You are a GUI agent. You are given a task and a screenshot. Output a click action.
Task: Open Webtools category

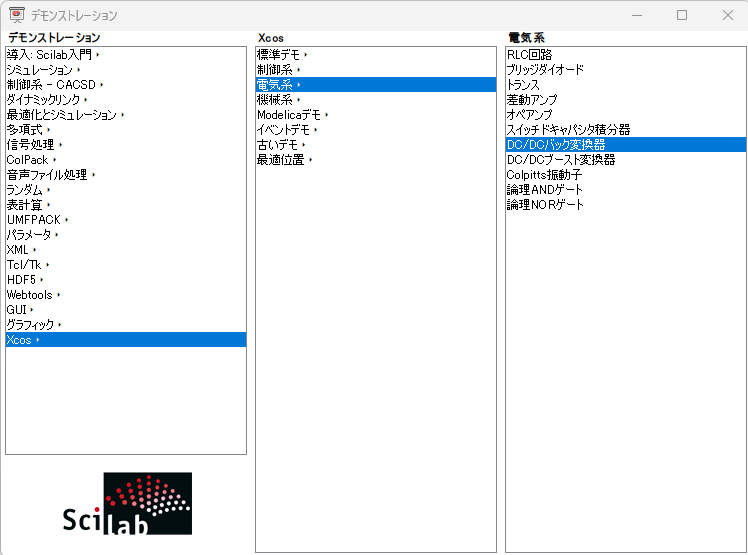(x=126, y=294)
